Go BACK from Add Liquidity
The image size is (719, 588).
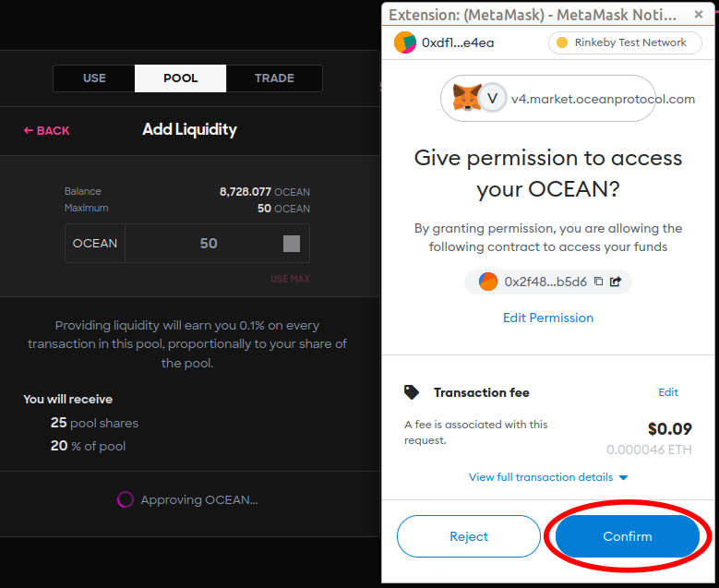pyautogui.click(x=47, y=131)
